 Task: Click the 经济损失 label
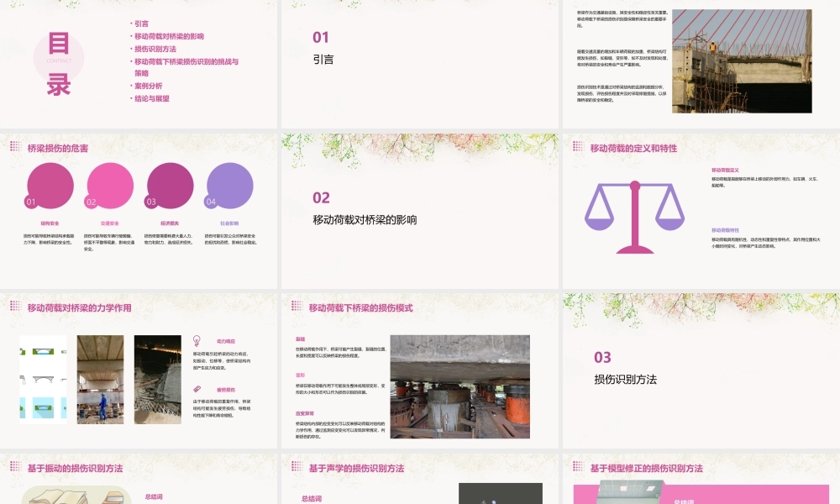pos(170,223)
